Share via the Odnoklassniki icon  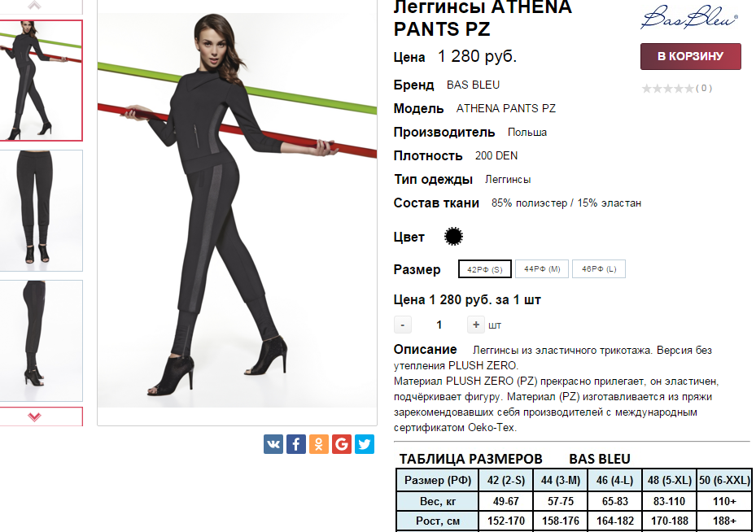tap(319, 444)
